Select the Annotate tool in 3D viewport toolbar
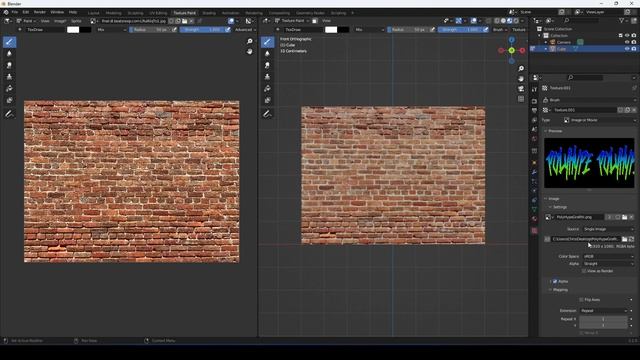The height and width of the screenshot is (360, 640). [267, 114]
